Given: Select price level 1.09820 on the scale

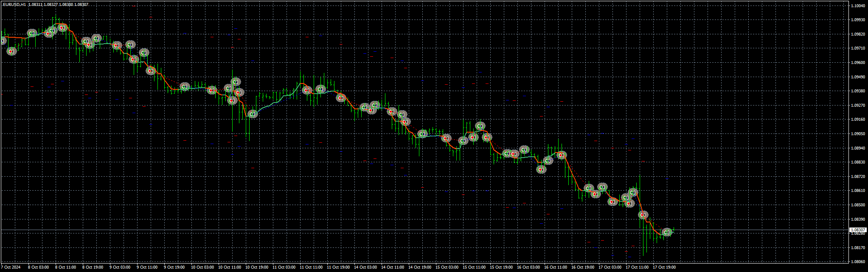Looking at the screenshot, I should (858, 34).
